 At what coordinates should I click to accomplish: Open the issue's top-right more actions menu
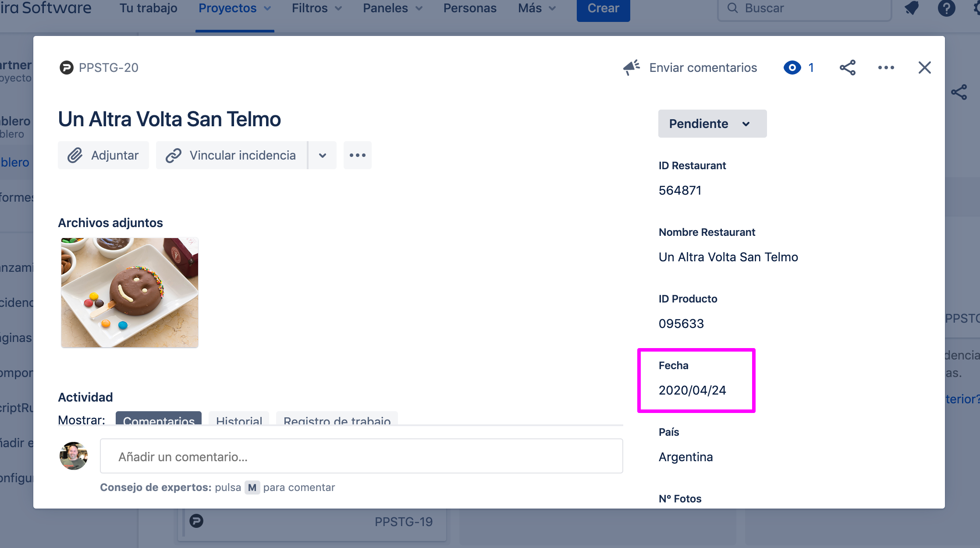[886, 68]
